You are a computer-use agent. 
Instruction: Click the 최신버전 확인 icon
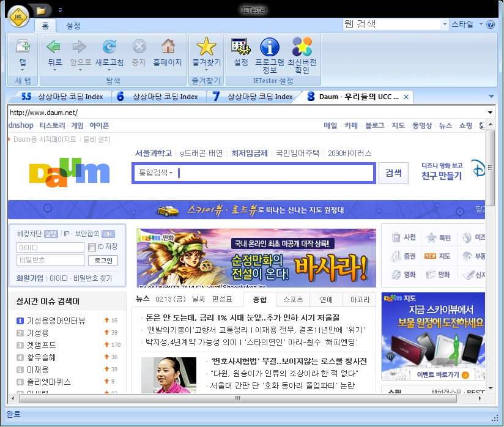[302, 46]
